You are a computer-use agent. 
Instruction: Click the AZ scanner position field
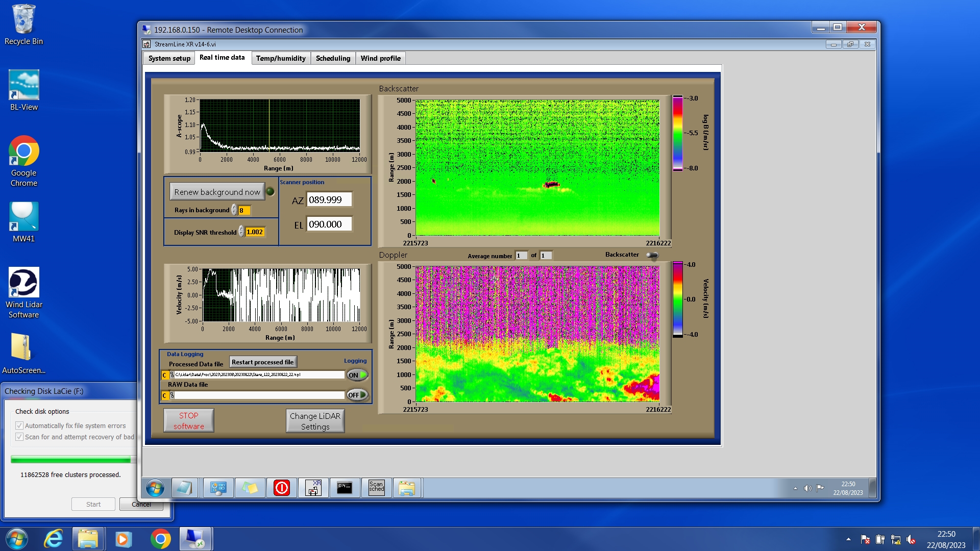329,200
